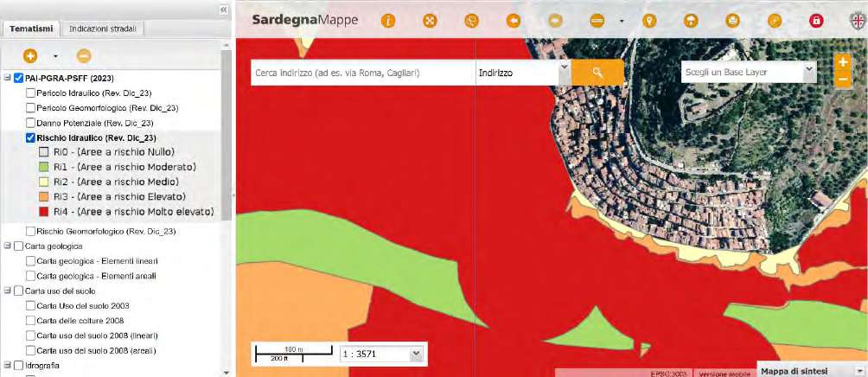This screenshot has width=868, height=377.
Task: Check the Carta delle colture 2008 box
Action: pyautogui.click(x=31, y=321)
